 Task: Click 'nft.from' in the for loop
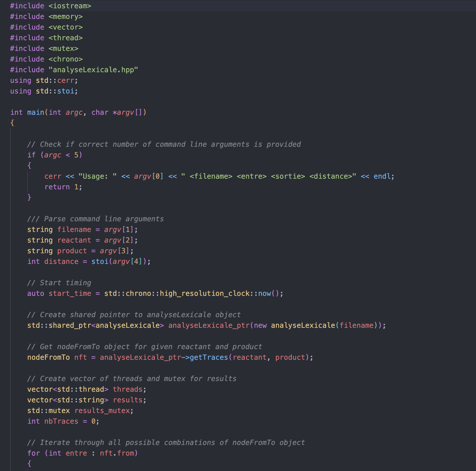117,453
